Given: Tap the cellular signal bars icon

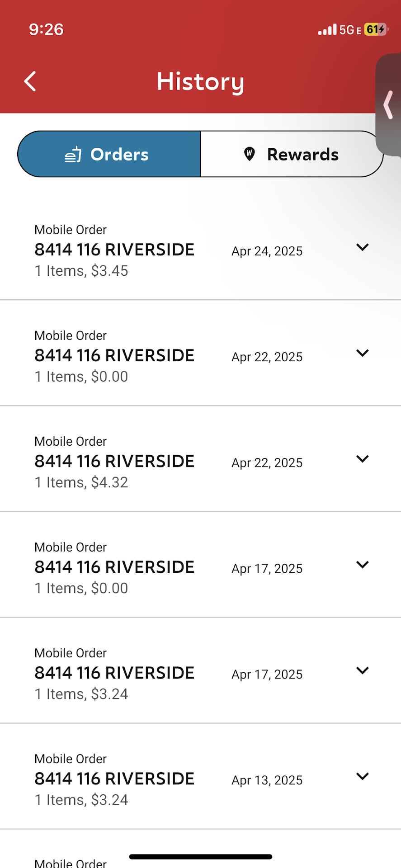Looking at the screenshot, I should (x=327, y=30).
